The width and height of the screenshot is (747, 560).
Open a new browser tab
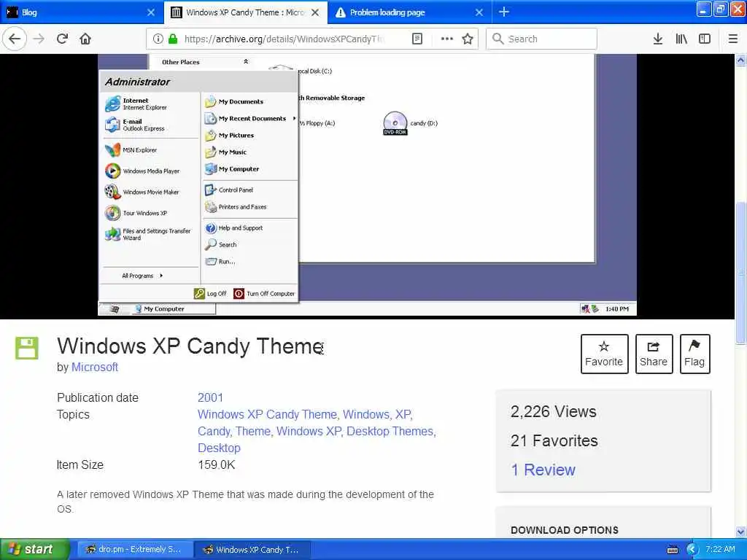click(x=503, y=12)
